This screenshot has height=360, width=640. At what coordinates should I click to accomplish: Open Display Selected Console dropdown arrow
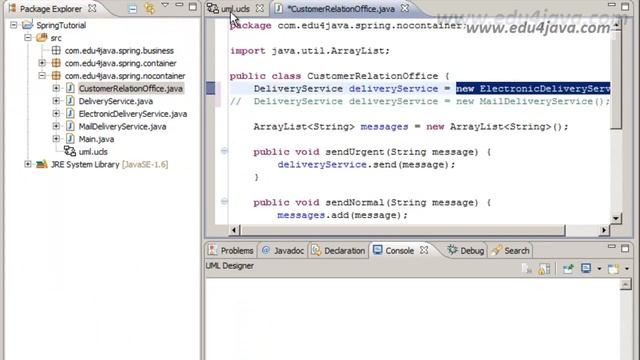[x=599, y=269]
